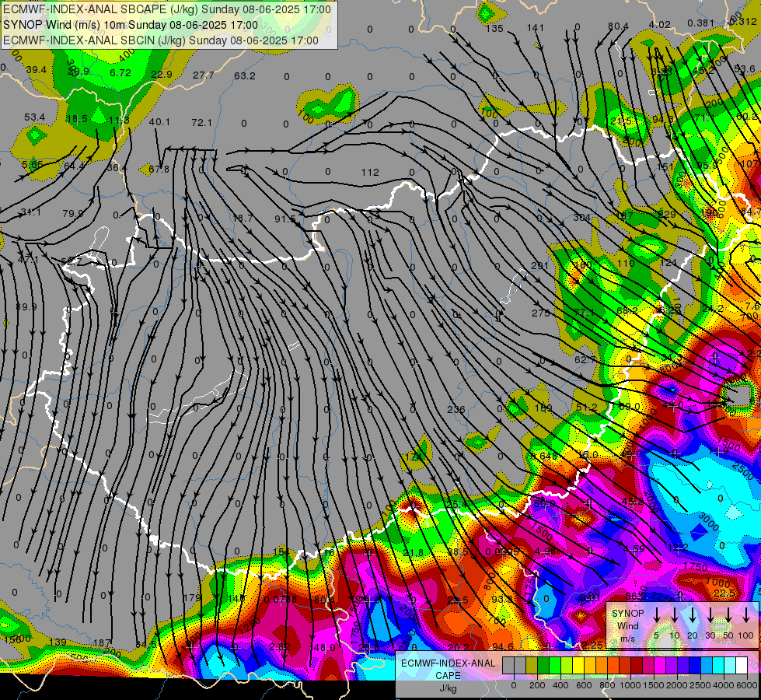The width and height of the screenshot is (761, 700).
Task: Click the map value '63.2'
Action: point(245,75)
